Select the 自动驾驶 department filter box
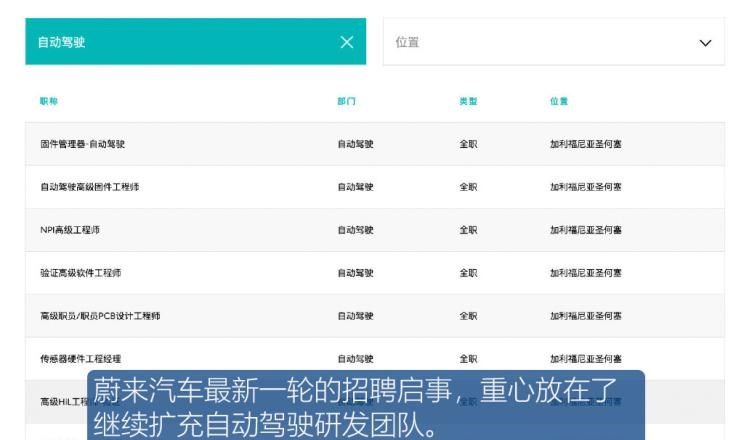744x440 pixels. tap(195, 42)
